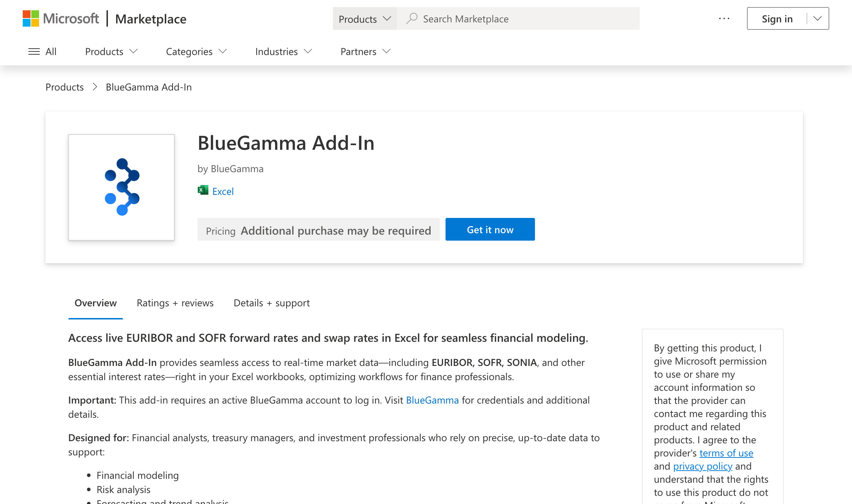Viewport: 852px width, 504px height.
Task: Open the privacy policy link
Action: (703, 466)
